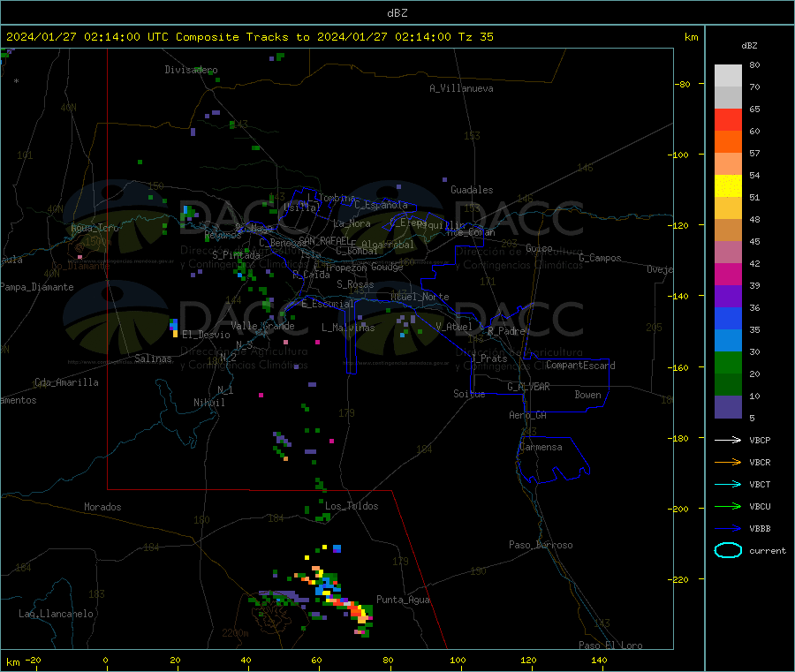Click the 'V_Atuel' map label

tap(454, 327)
